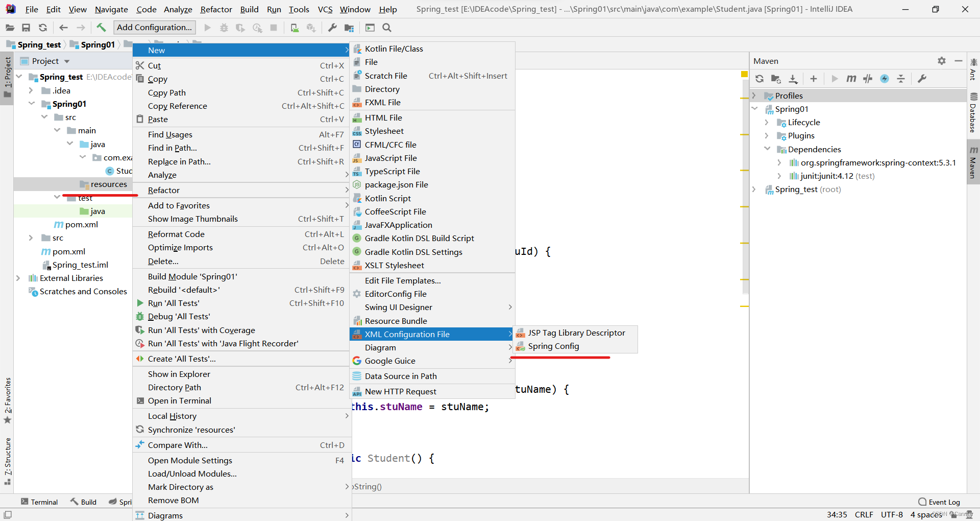Viewport: 980px width, 521px height.
Task: Expand External Libraries node
Action: click(18, 278)
